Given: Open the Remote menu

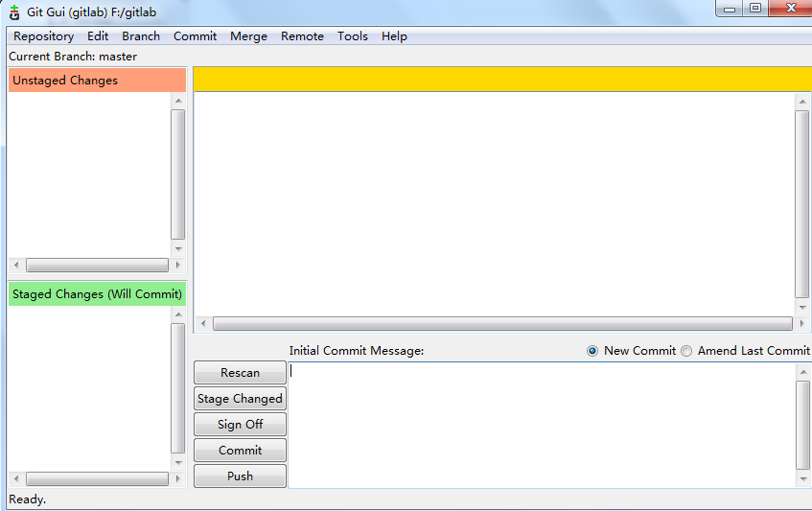Looking at the screenshot, I should coord(302,36).
